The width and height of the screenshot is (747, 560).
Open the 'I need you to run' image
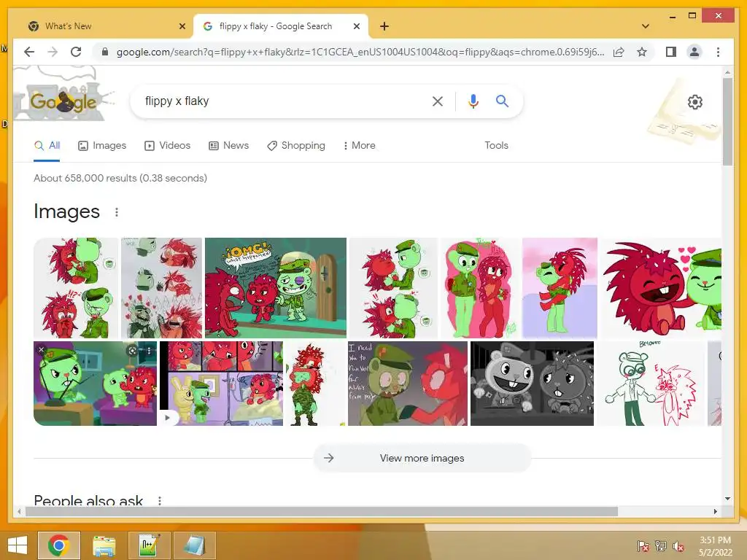click(x=408, y=384)
